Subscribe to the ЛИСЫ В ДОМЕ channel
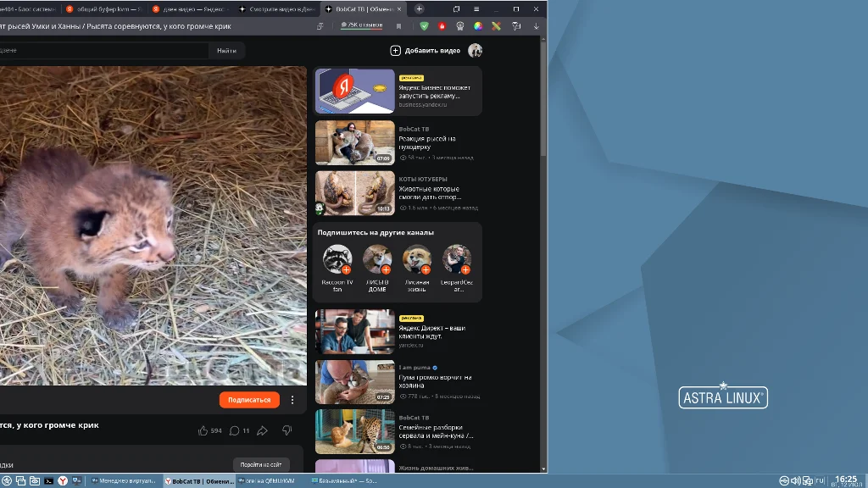The height and width of the screenshot is (488, 868). pos(386,270)
